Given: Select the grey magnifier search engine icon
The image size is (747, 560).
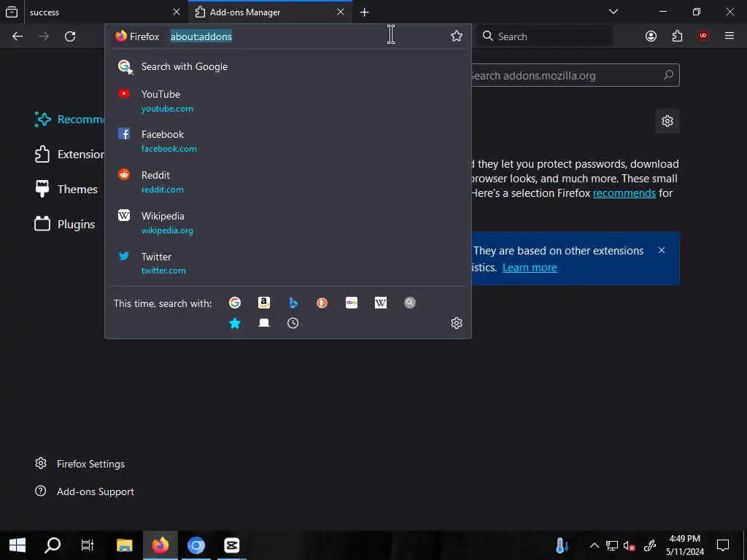Looking at the screenshot, I should (x=410, y=303).
